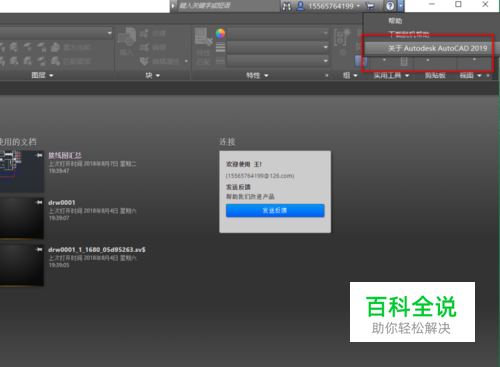Click the binoculars search icon
This screenshot has width=500, height=367.
tap(287, 6)
